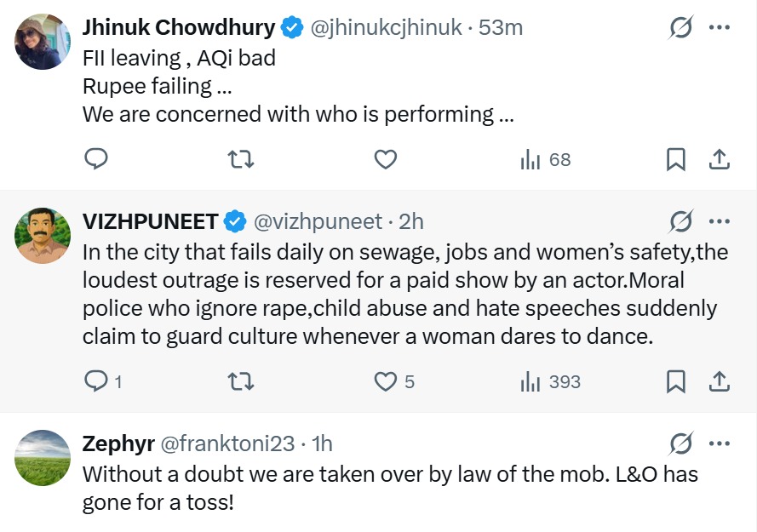This screenshot has height=532, width=757.
Task: Expand more options on VIZHPUNEET's tweet
Action: tap(720, 222)
